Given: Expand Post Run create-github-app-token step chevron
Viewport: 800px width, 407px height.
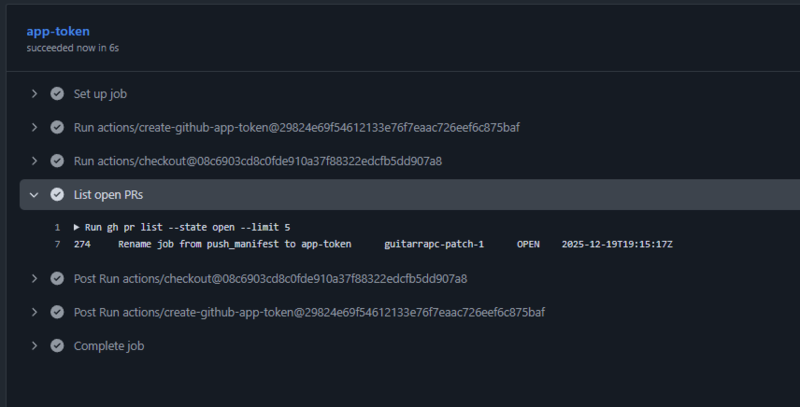Looking at the screenshot, I should 34,312.
